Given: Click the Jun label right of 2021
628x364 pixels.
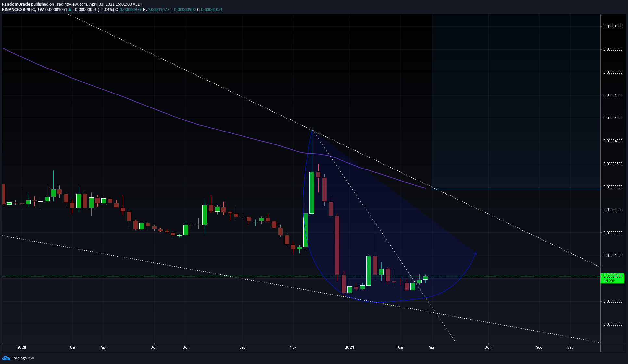Looking at the screenshot, I should point(488,347).
